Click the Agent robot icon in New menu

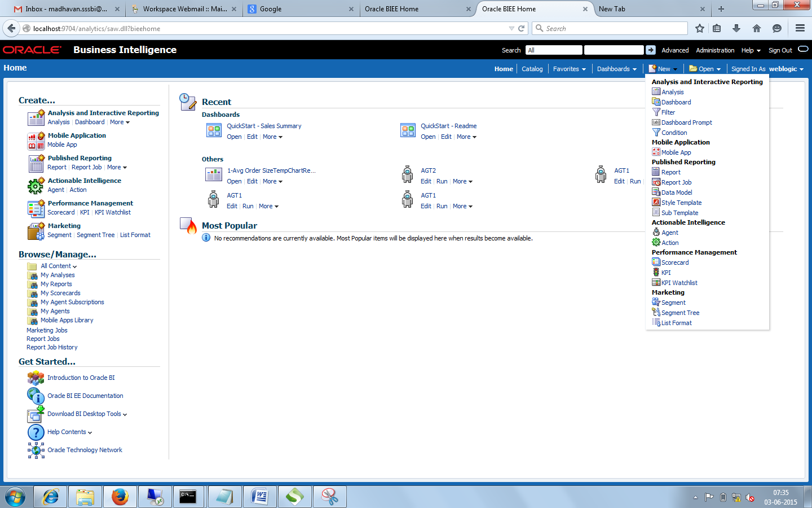tap(656, 232)
